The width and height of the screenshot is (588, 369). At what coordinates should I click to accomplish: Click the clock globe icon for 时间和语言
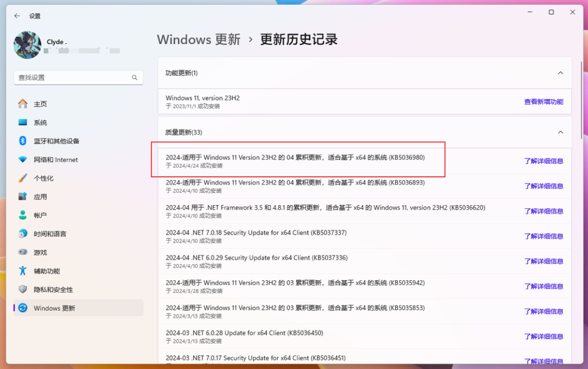point(23,233)
